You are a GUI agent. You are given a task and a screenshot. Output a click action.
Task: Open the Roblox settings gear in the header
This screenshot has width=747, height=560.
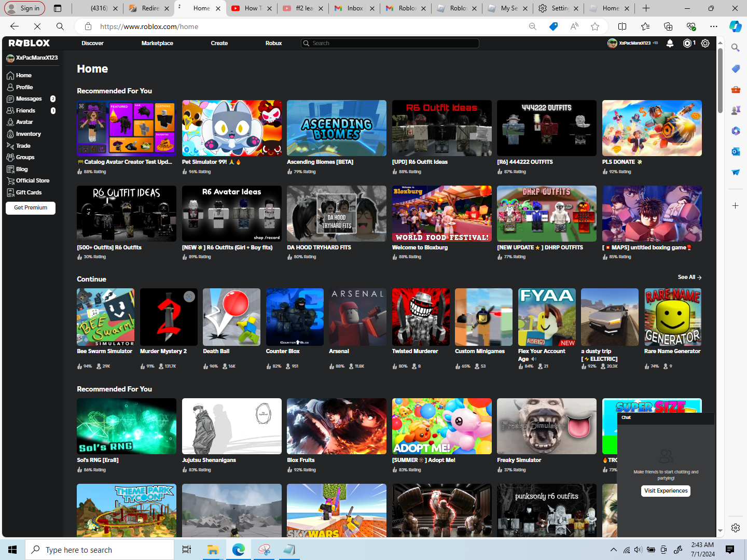tap(705, 43)
